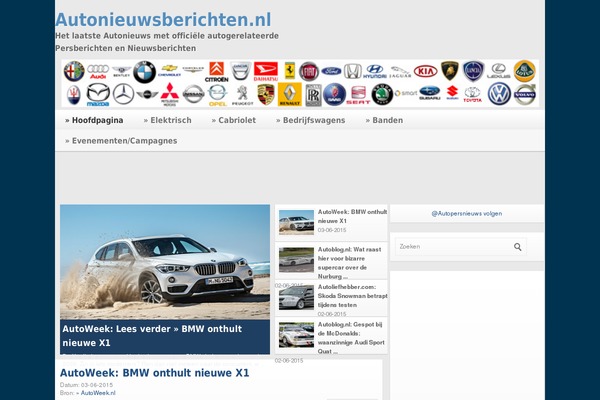Select the Suzuki red S logo
This screenshot has height=400, width=600.
click(452, 93)
